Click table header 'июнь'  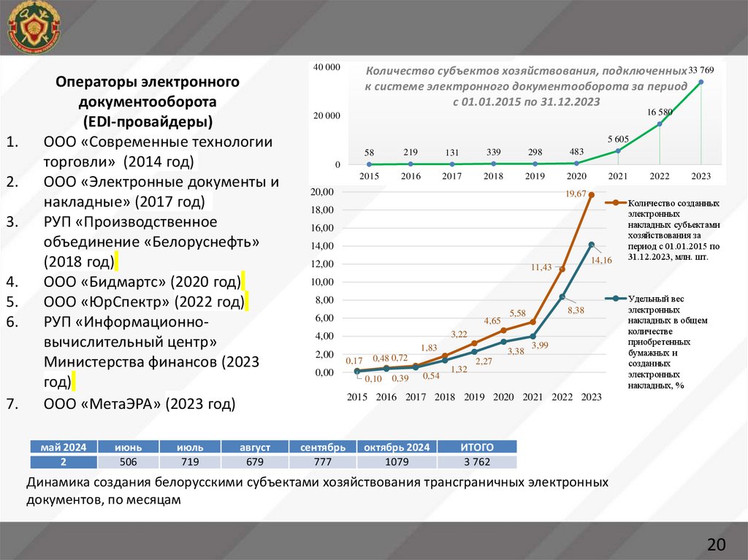tap(129, 447)
